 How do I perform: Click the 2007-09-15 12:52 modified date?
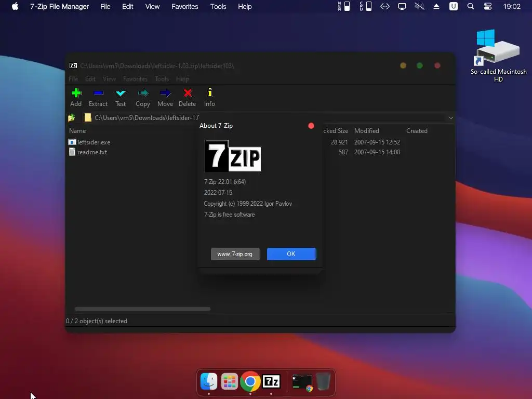click(x=377, y=142)
